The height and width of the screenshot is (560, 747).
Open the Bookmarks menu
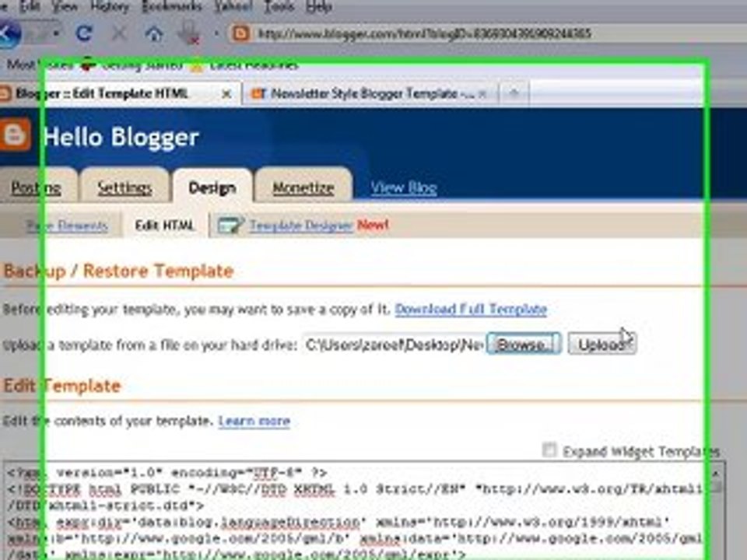point(171,7)
